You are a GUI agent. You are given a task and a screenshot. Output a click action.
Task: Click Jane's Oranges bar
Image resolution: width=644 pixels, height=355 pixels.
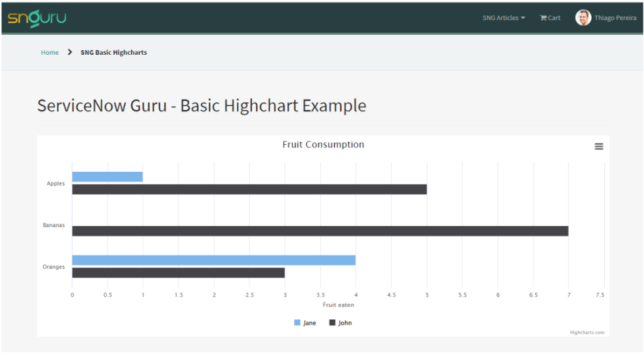[214, 260]
